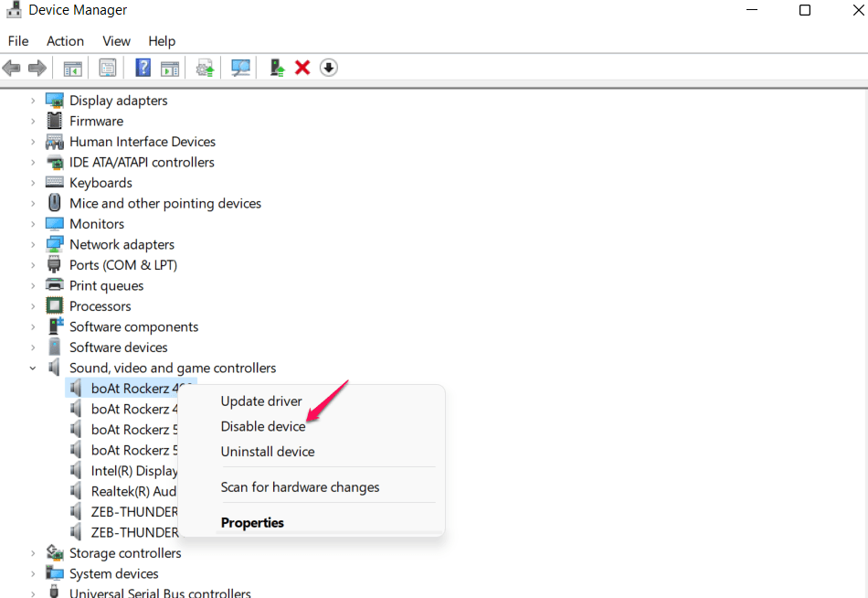Click the Keyboards category icon
Viewport: 868px width, 598px height.
pyautogui.click(x=54, y=182)
